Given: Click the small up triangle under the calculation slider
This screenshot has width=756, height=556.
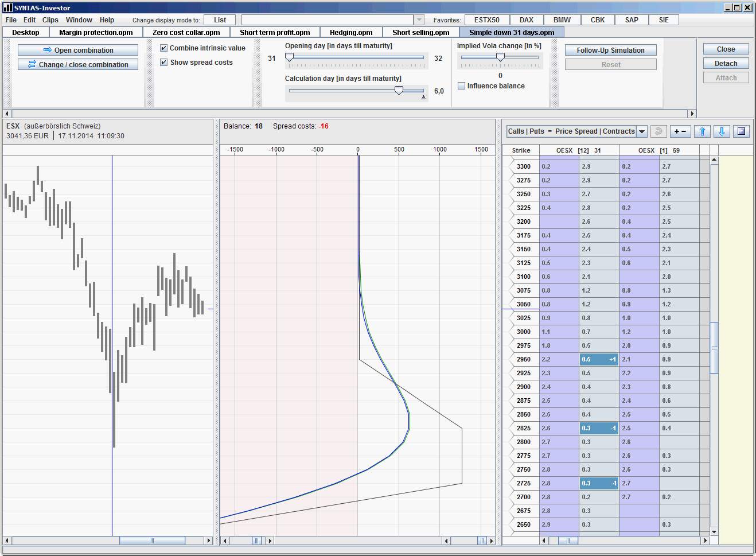Looking at the screenshot, I should click(423, 98).
